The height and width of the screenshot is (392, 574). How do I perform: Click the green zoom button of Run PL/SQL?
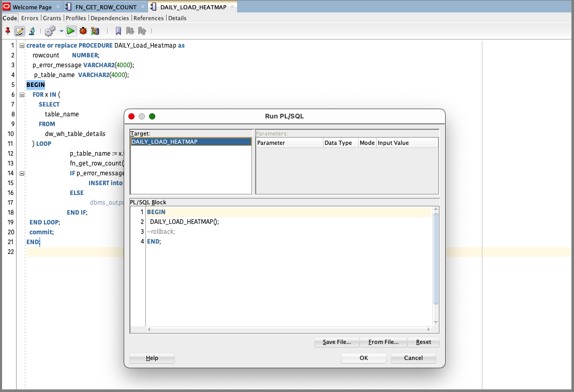[152, 116]
